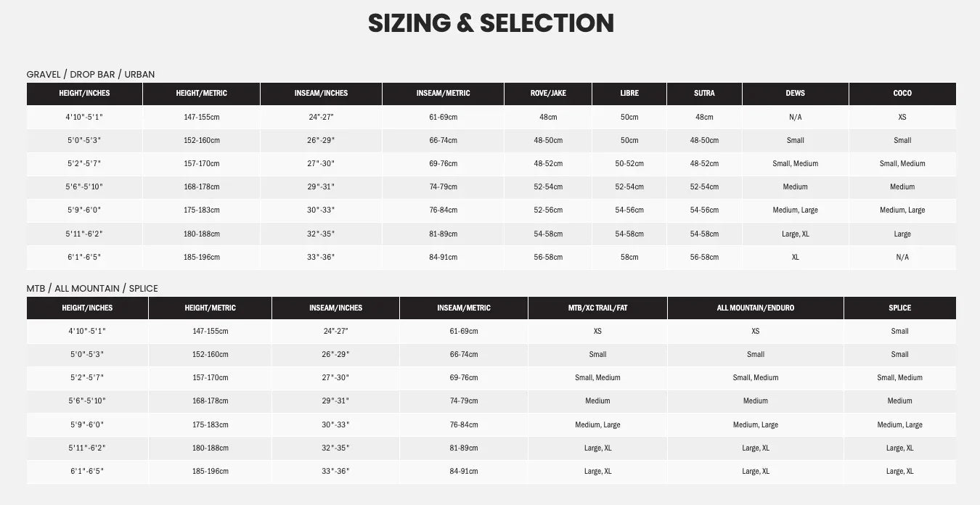Select the N/A cell in COCO column
This screenshot has width=980, height=505.
tap(902, 257)
